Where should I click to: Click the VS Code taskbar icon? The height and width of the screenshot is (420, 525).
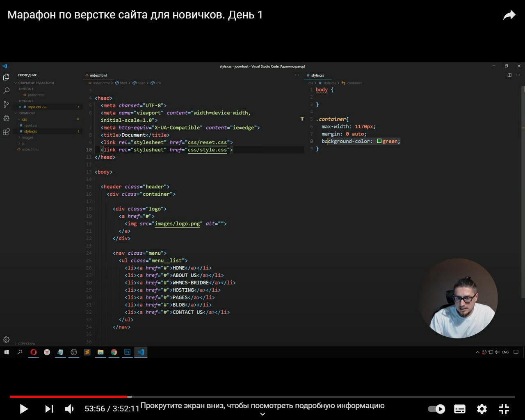tap(141, 352)
